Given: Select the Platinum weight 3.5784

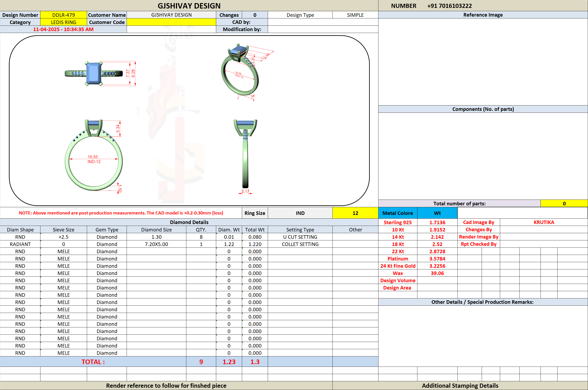Looking at the screenshot, I should click(x=437, y=259).
